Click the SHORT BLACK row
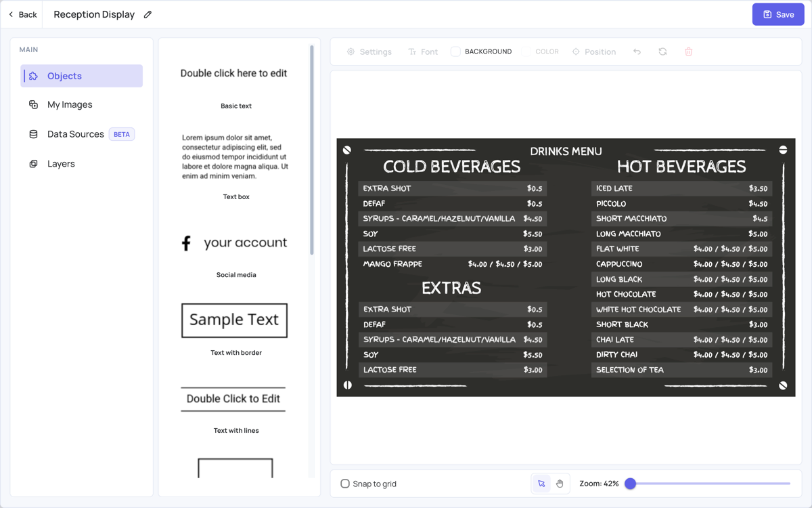Screen dimensions: 812x508 coord(681,324)
